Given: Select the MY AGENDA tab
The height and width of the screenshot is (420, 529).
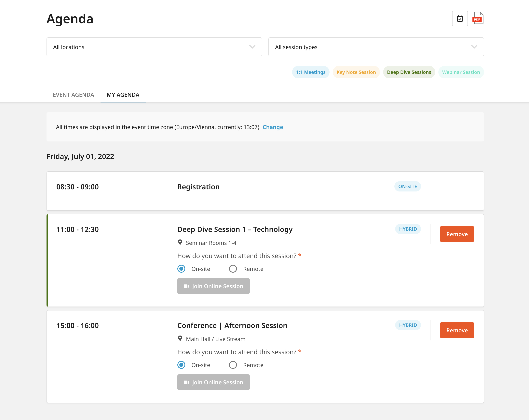Looking at the screenshot, I should 123,95.
